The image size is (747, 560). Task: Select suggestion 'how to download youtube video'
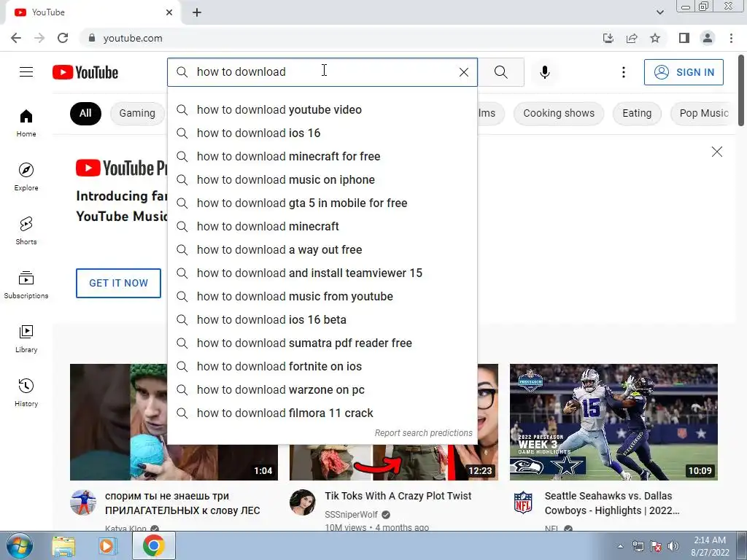click(x=322, y=109)
